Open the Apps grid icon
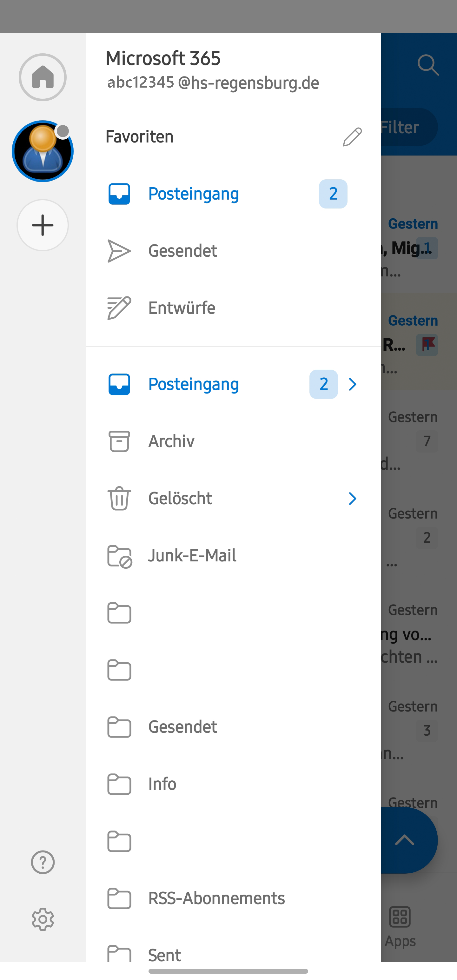Viewport: 457px width, 980px height. (x=400, y=917)
